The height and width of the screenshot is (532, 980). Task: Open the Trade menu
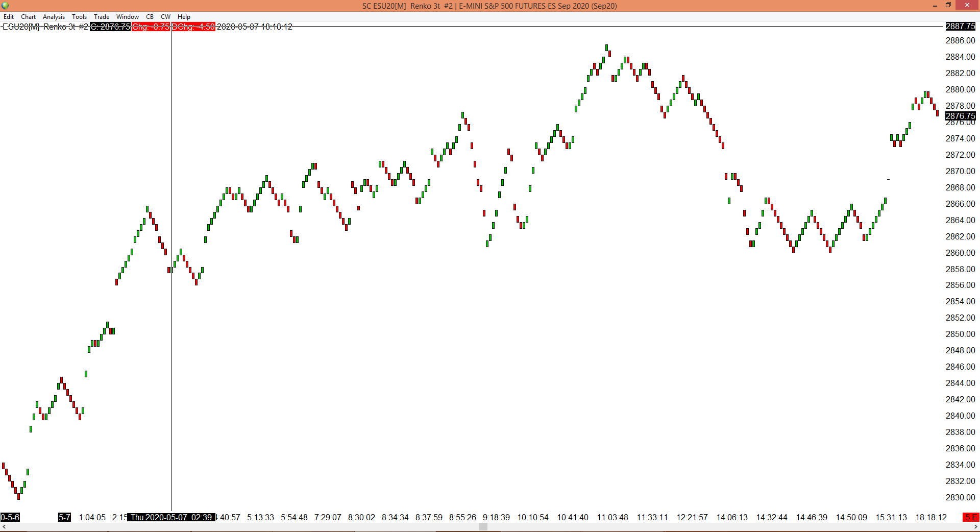pos(102,17)
